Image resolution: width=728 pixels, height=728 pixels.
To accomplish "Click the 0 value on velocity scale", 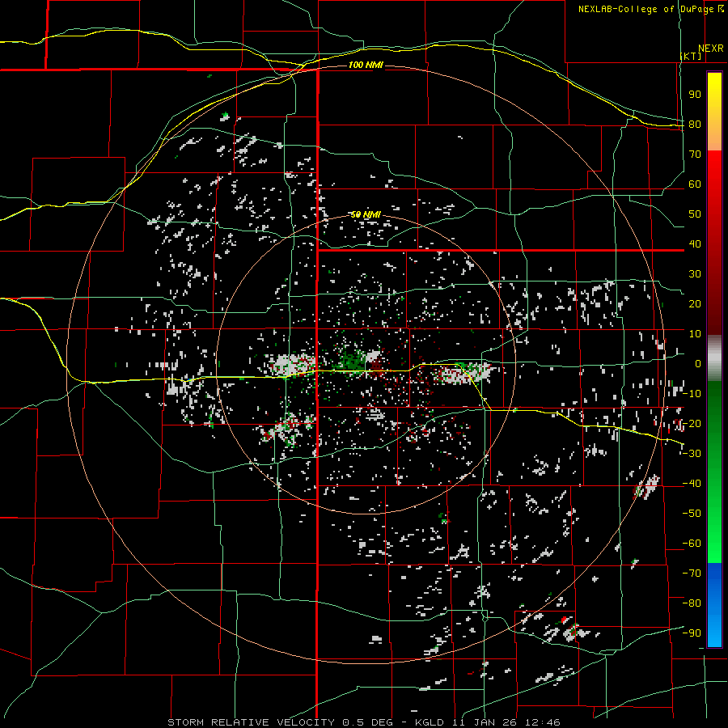I will point(697,364).
